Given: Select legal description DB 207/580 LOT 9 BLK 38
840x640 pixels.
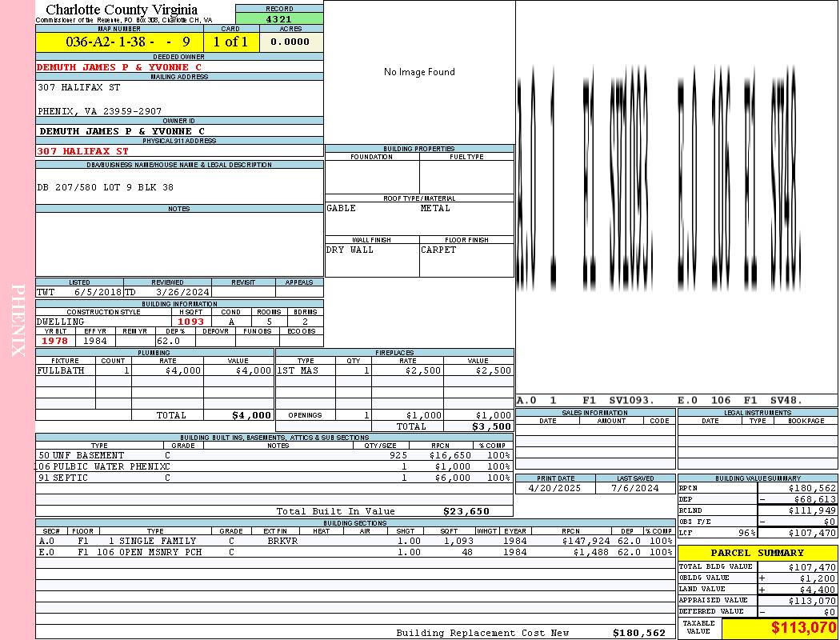Looking at the screenshot, I should [106, 187].
